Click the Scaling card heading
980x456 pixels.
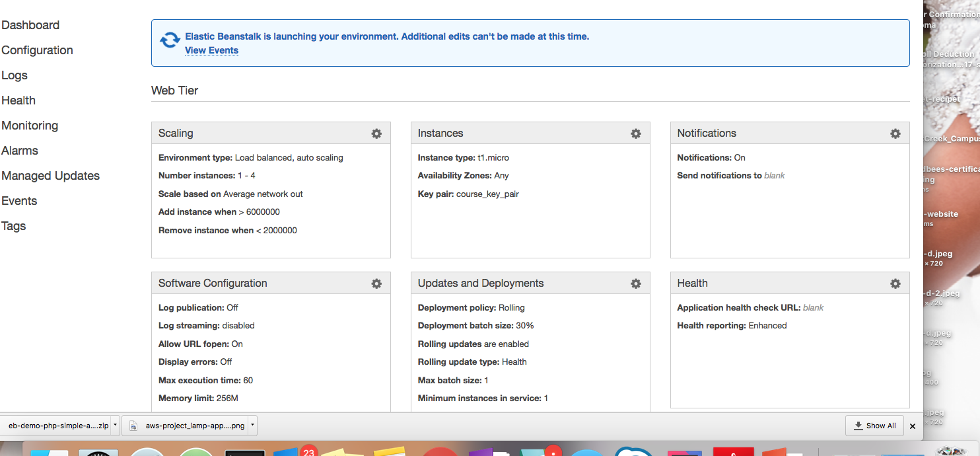click(176, 133)
